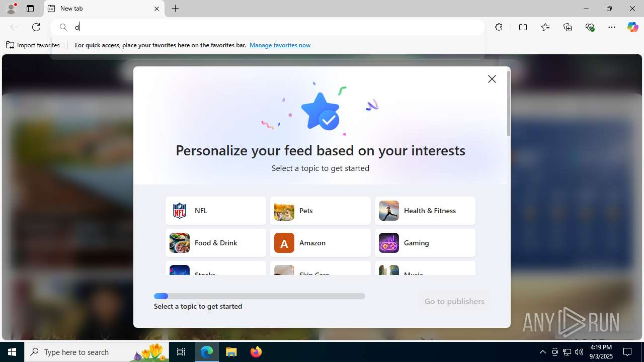This screenshot has height=362, width=644.
Task: Click the Refresh page button
Action: [x=36, y=27]
